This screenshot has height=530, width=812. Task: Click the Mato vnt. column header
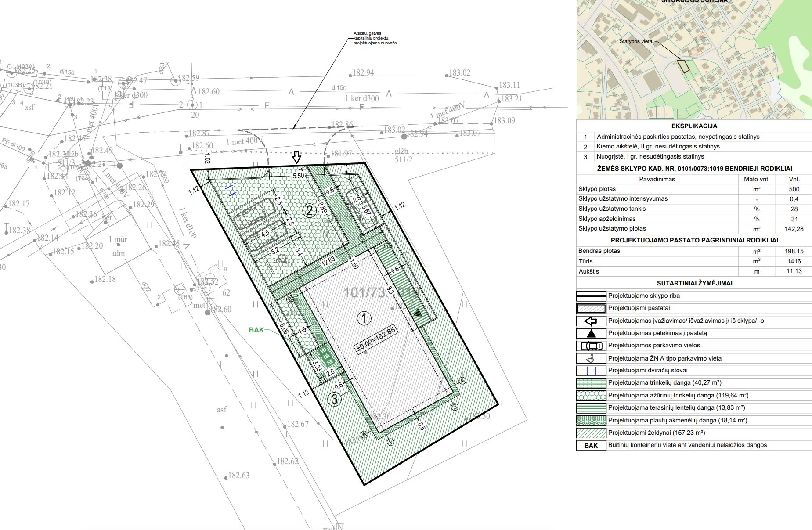tap(757, 179)
